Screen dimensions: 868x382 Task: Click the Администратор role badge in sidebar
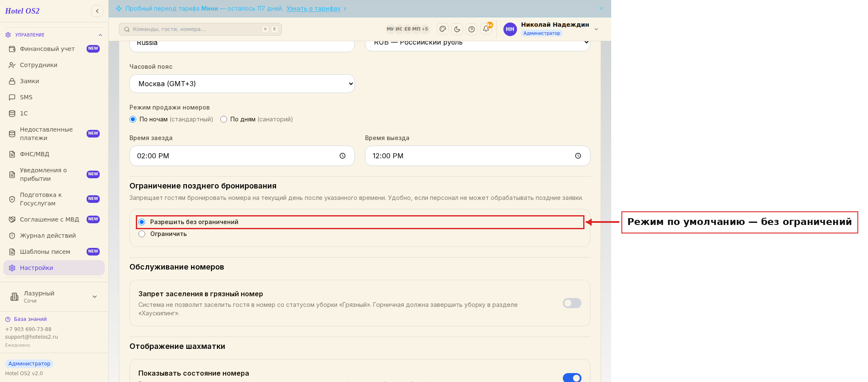[29, 364]
